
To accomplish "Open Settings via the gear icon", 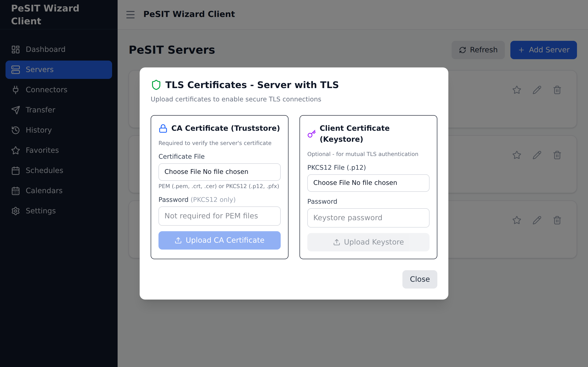I will [16, 211].
